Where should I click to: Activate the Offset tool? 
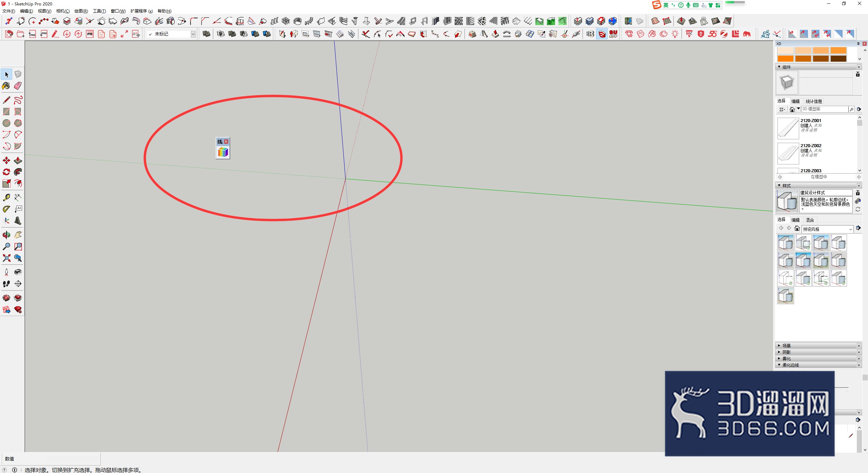[x=18, y=183]
